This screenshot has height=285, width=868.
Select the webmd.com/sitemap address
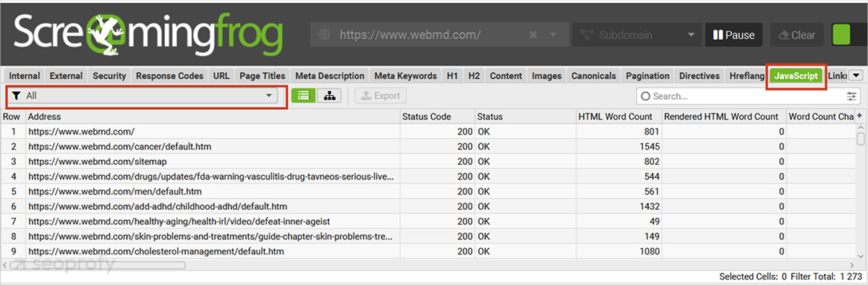pos(213,161)
